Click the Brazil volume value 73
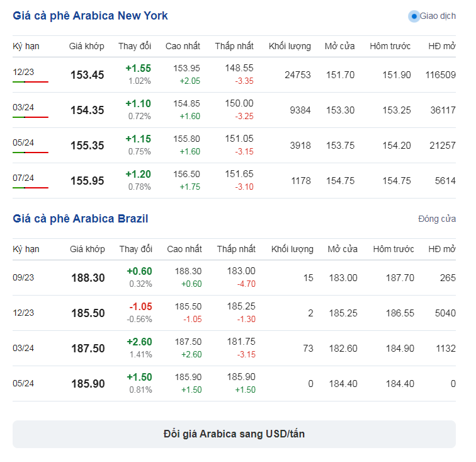The image size is (476, 462). (x=308, y=349)
